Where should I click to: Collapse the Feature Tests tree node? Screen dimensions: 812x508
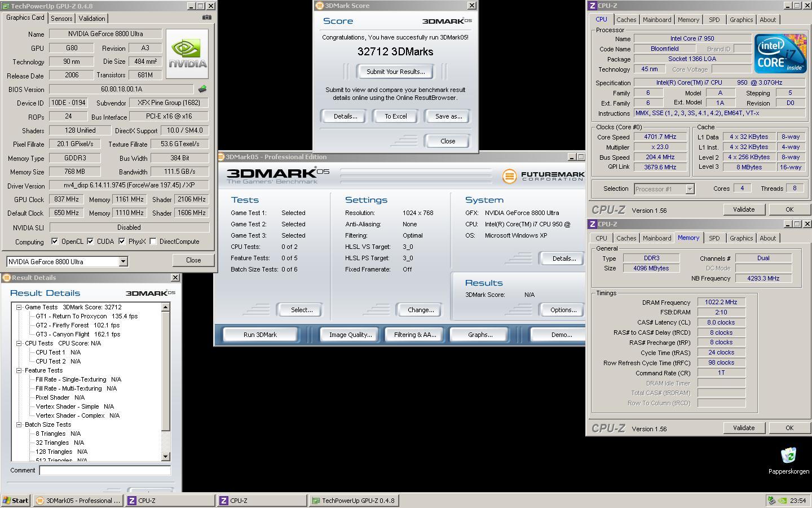(x=19, y=370)
